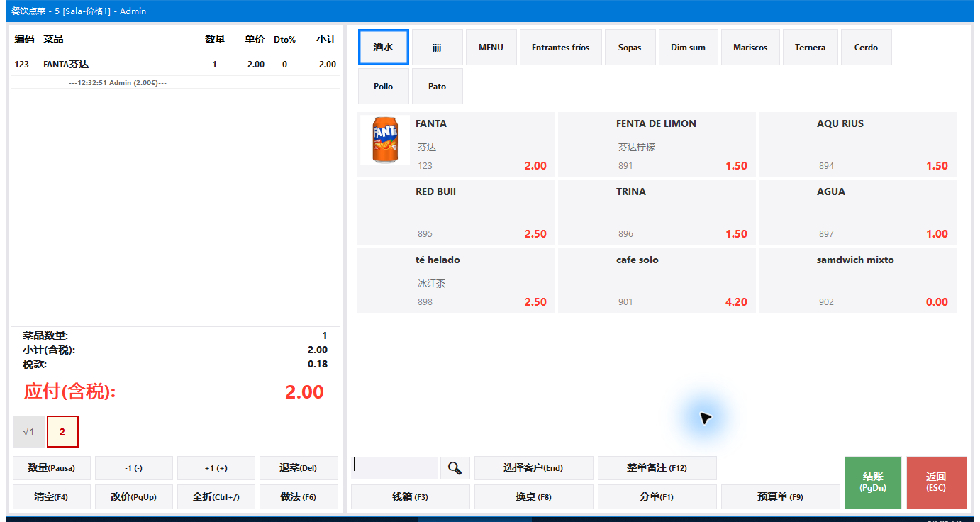This screenshot has height=522, width=980.
Task: Add cafe solo to the order
Action: point(657,281)
